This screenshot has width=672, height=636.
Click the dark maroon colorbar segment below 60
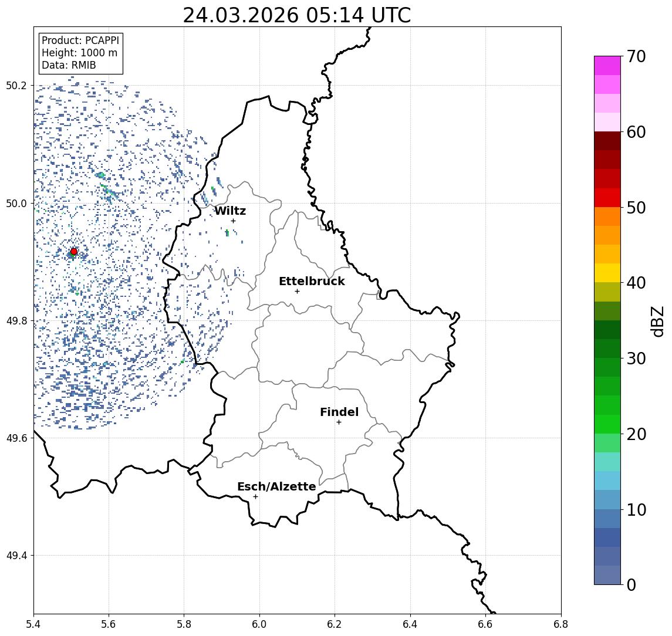coord(607,141)
